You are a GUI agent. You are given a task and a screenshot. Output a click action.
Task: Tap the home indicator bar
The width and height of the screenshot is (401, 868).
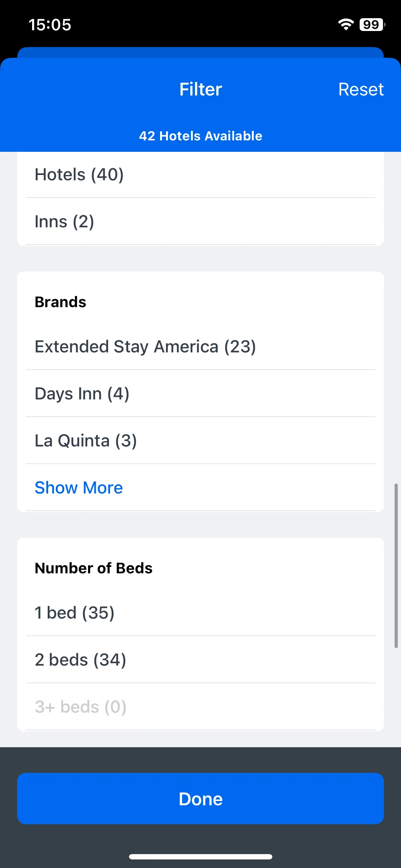201,857
